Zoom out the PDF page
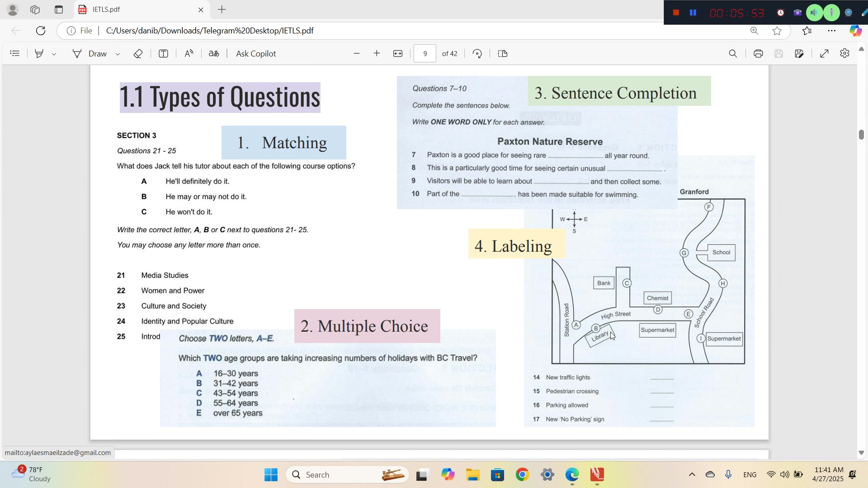This screenshot has height=488, width=868. pos(357,54)
